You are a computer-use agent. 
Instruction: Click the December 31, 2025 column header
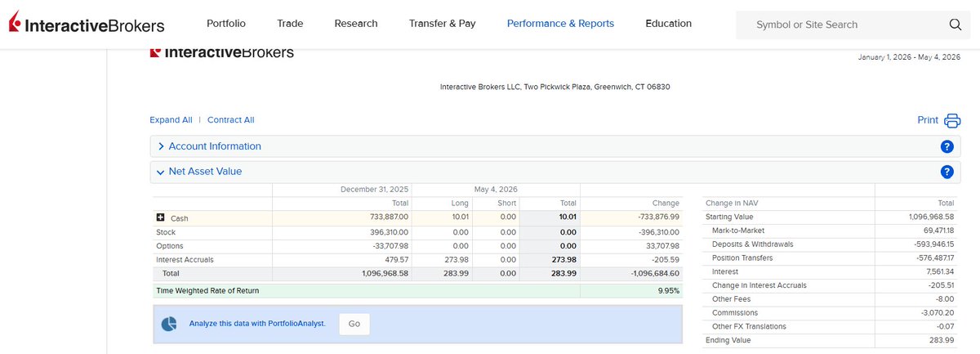tap(375, 190)
